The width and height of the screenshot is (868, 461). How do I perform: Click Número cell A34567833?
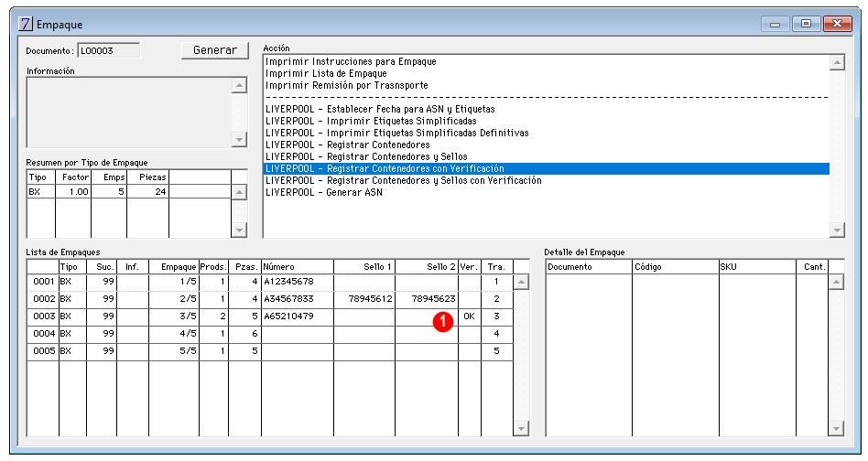[298, 299]
